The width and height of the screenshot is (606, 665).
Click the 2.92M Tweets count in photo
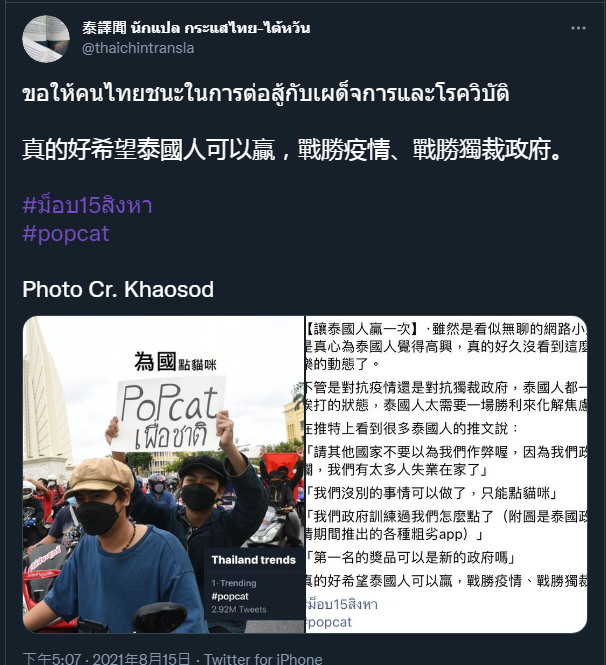click(239, 609)
